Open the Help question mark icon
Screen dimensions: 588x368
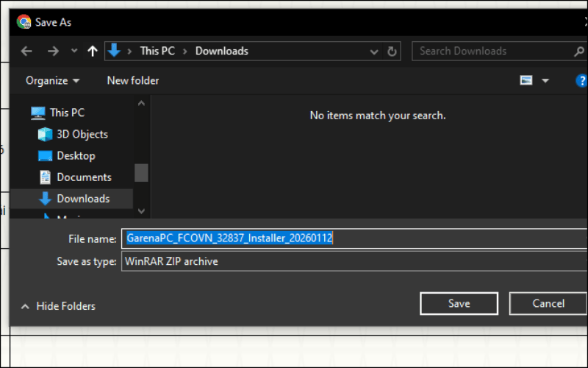pyautogui.click(x=581, y=81)
